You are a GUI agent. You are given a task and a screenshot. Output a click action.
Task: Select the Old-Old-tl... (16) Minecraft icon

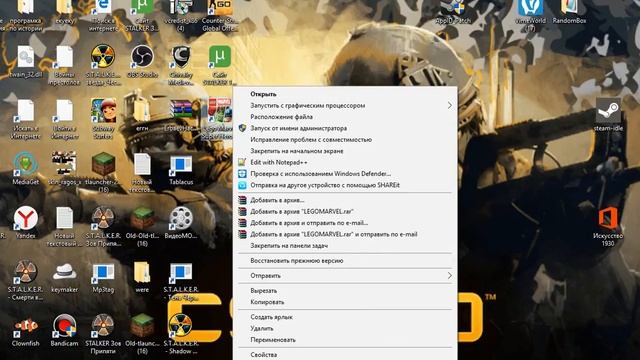click(142, 218)
